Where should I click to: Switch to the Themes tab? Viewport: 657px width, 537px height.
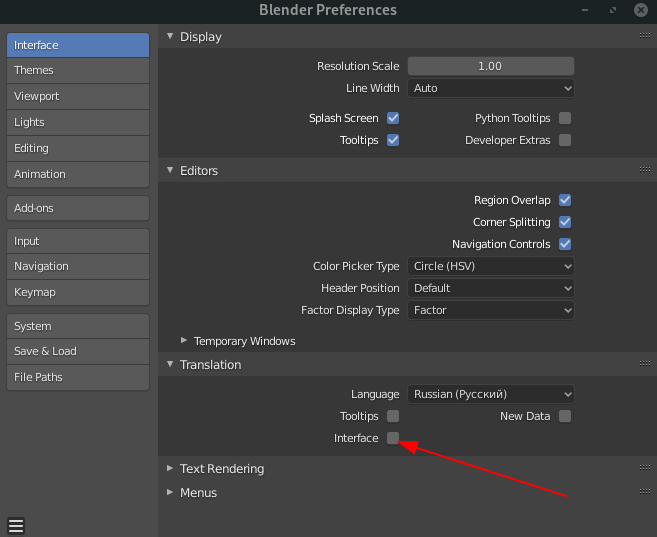pos(78,70)
